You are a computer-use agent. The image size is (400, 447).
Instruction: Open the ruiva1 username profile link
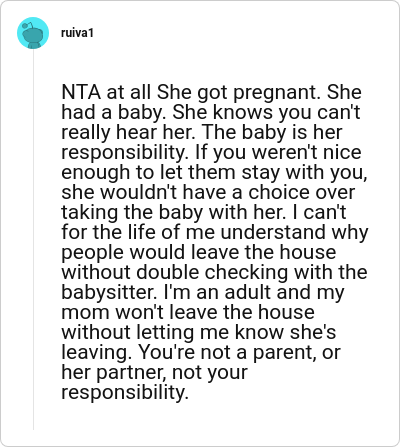click(x=77, y=33)
